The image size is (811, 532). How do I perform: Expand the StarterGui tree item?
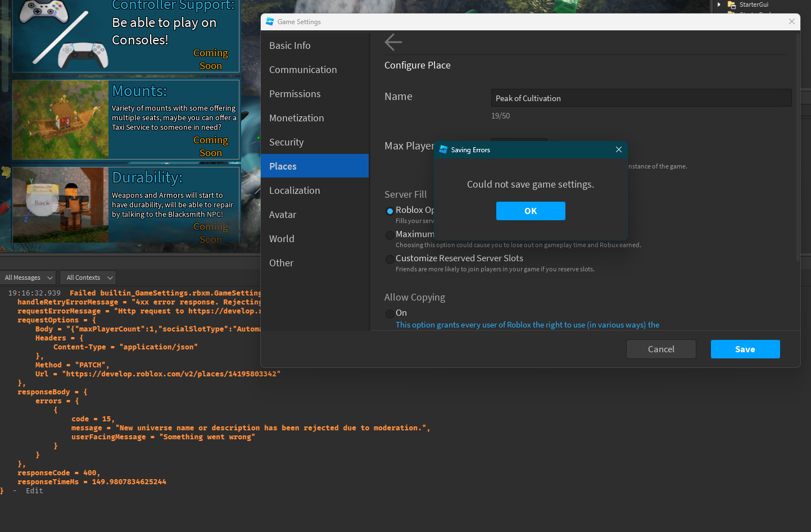(x=719, y=4)
